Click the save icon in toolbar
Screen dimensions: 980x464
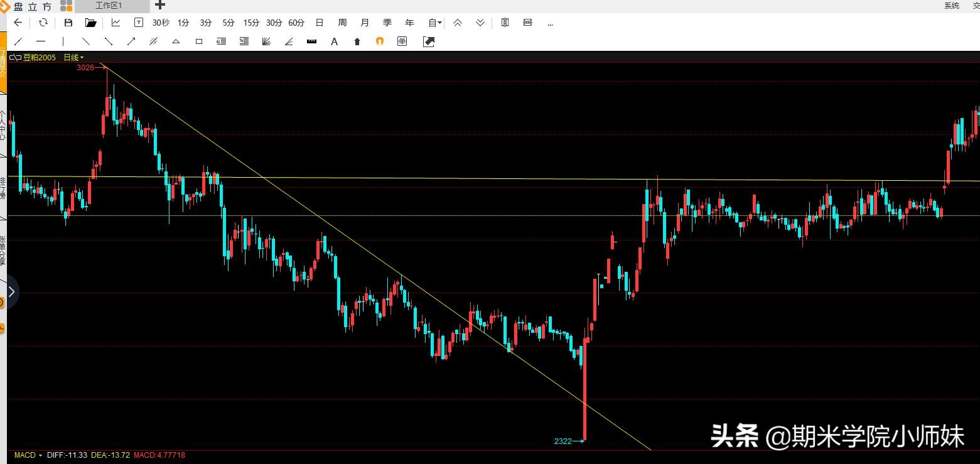pyautogui.click(x=68, y=23)
